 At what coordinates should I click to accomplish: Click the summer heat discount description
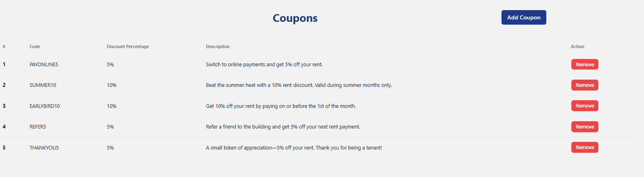coord(299,85)
